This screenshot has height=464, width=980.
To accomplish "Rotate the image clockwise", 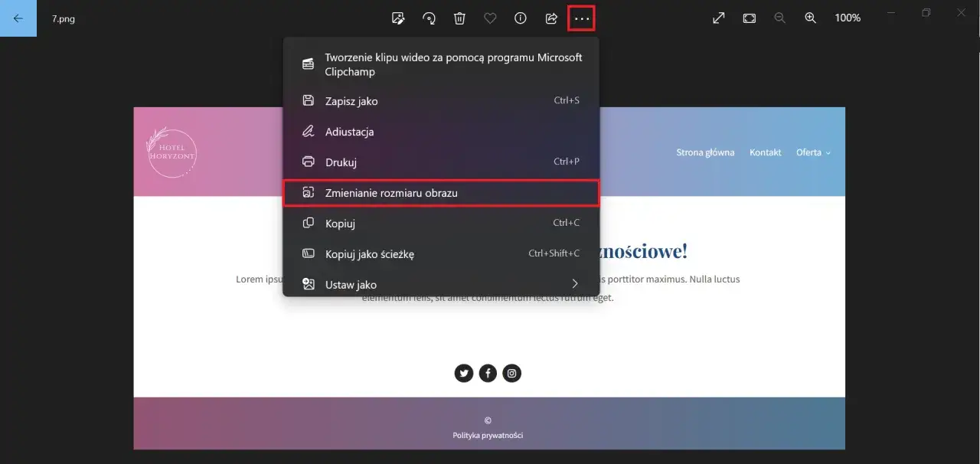I will (429, 18).
